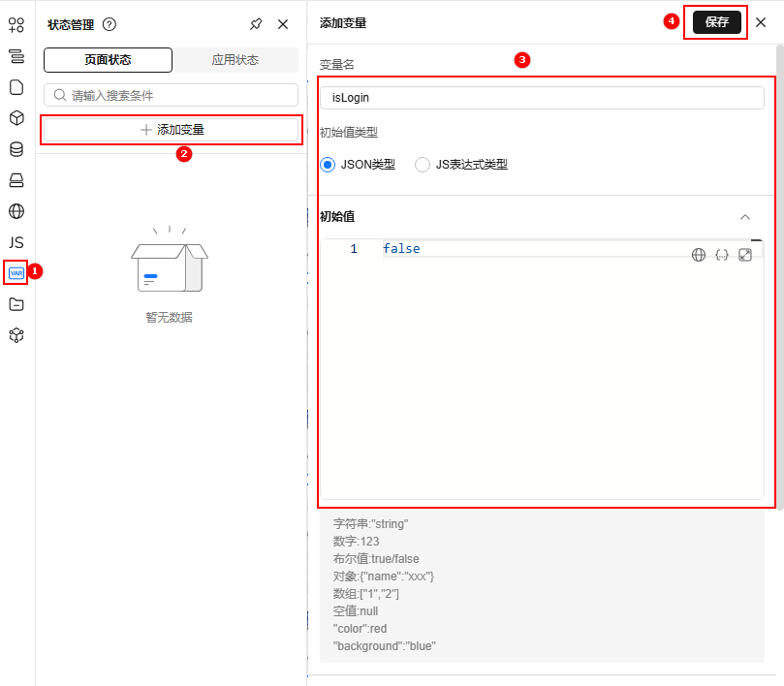Switch to the 应用状态 tab
The image size is (784, 686).
[x=235, y=60]
